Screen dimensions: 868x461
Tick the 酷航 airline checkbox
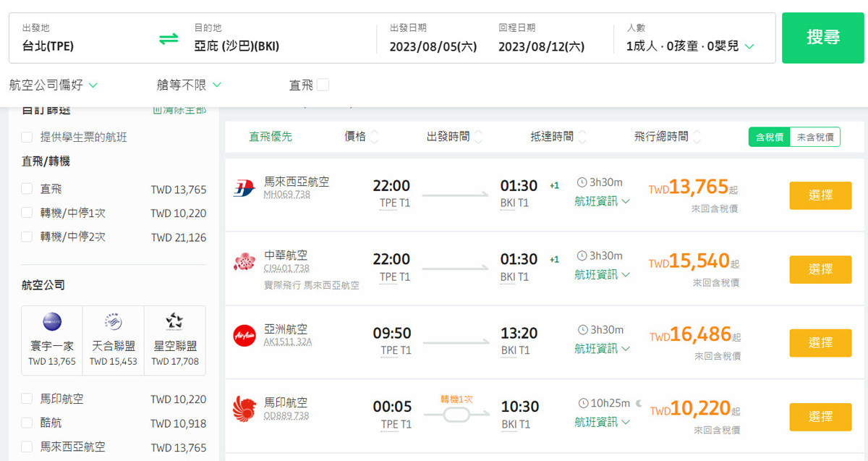[27, 423]
